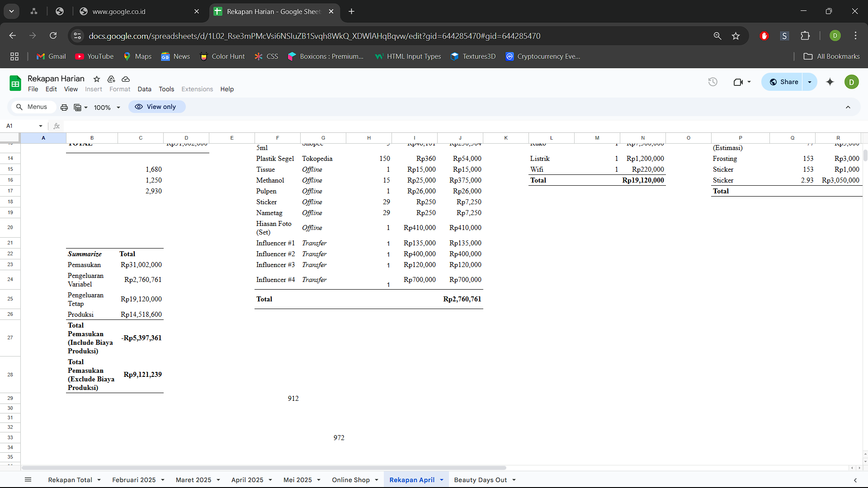Click the Google Sheets home logo

[15, 83]
